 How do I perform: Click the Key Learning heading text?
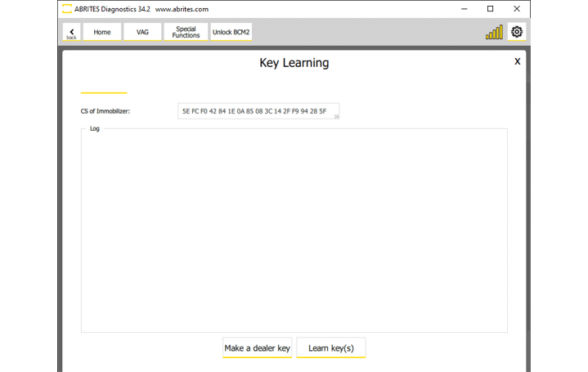(294, 63)
